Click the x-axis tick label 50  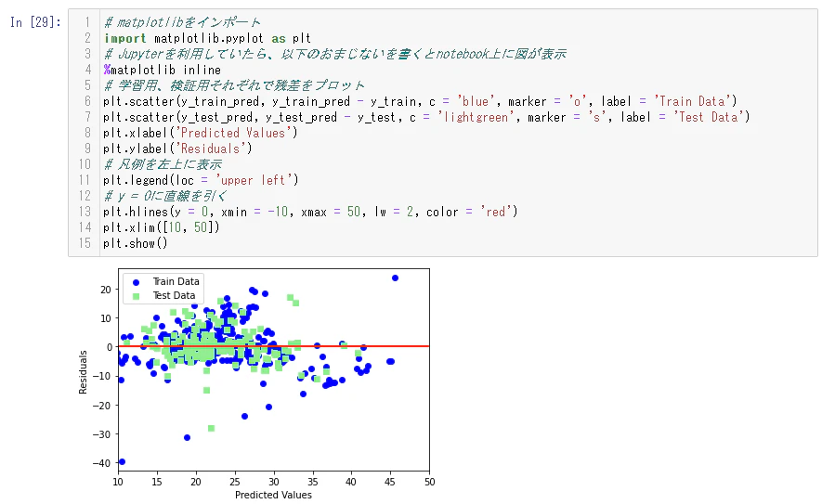pyautogui.click(x=429, y=482)
